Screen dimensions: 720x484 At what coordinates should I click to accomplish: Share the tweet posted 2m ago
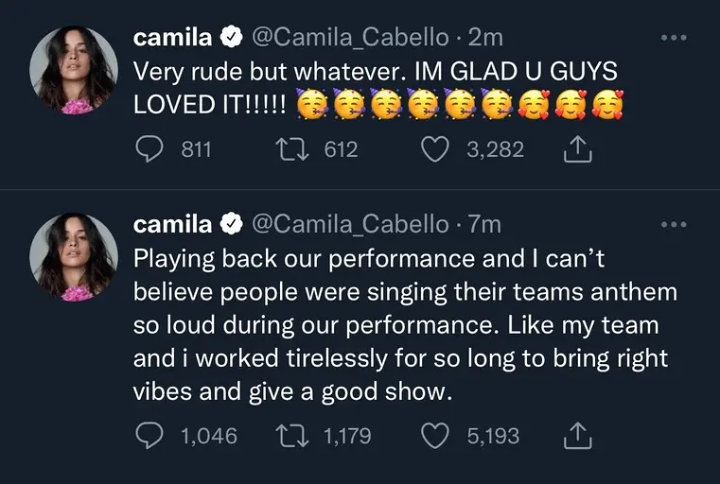click(x=578, y=150)
